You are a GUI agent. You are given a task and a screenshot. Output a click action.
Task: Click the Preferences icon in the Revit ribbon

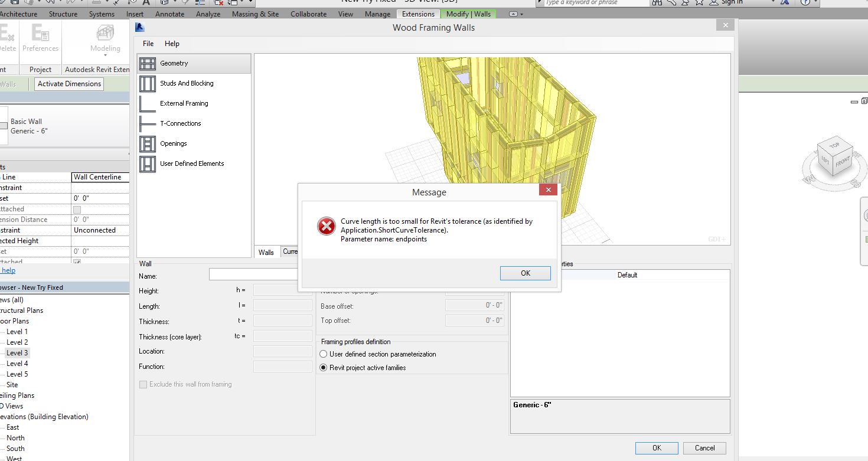pyautogui.click(x=40, y=33)
